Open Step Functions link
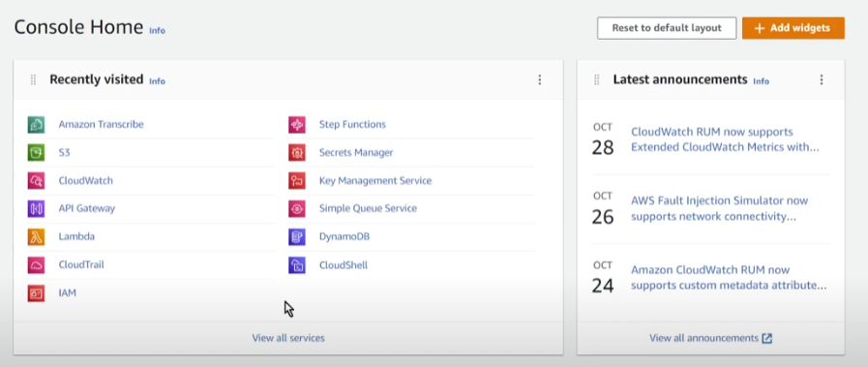This screenshot has height=367, width=868. coord(352,125)
